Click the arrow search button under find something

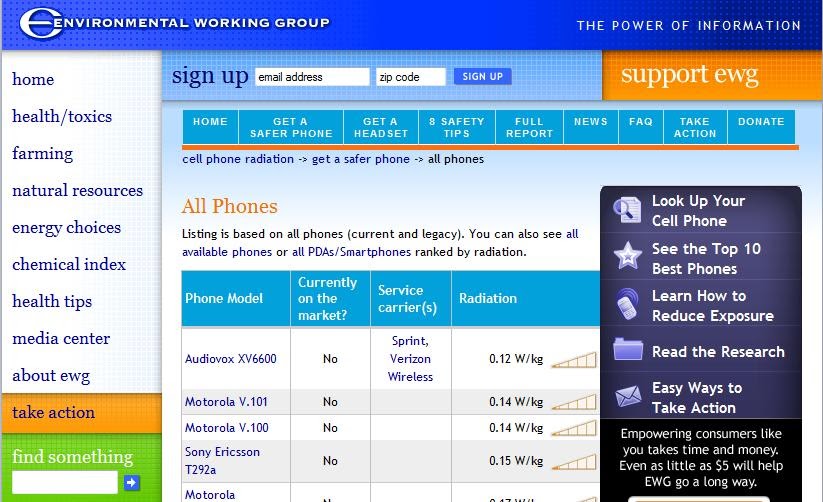pyautogui.click(x=132, y=482)
